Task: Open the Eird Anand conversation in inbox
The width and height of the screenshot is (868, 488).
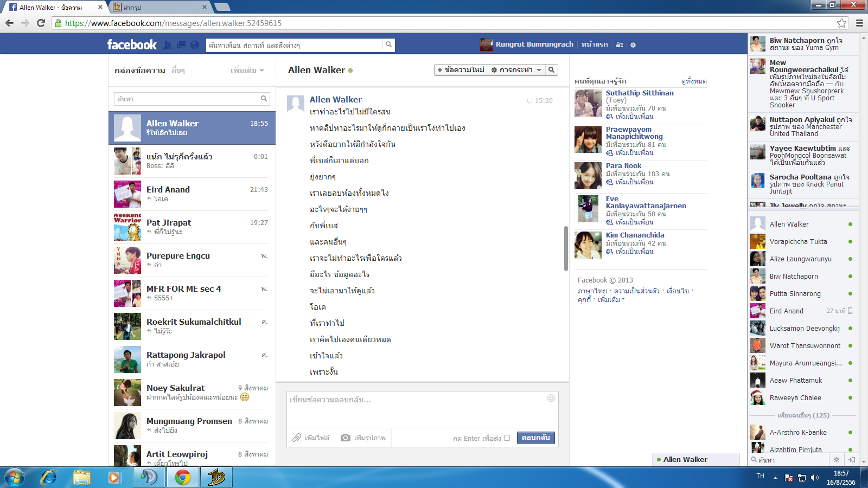Action: 192,194
